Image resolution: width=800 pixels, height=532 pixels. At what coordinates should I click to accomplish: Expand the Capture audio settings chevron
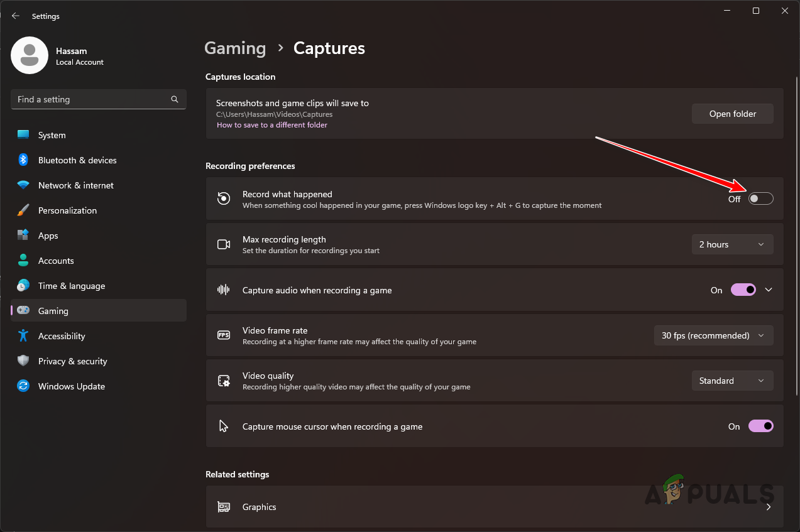[x=769, y=290]
